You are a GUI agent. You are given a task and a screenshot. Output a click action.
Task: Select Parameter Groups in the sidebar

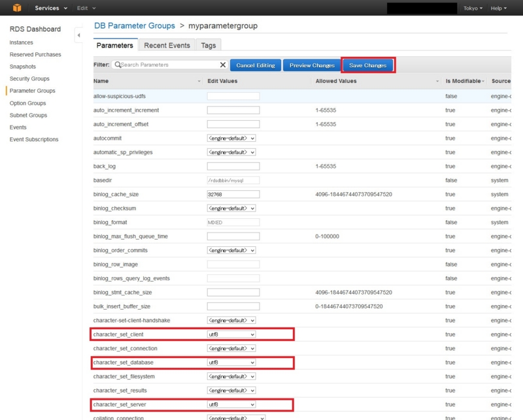click(x=32, y=91)
